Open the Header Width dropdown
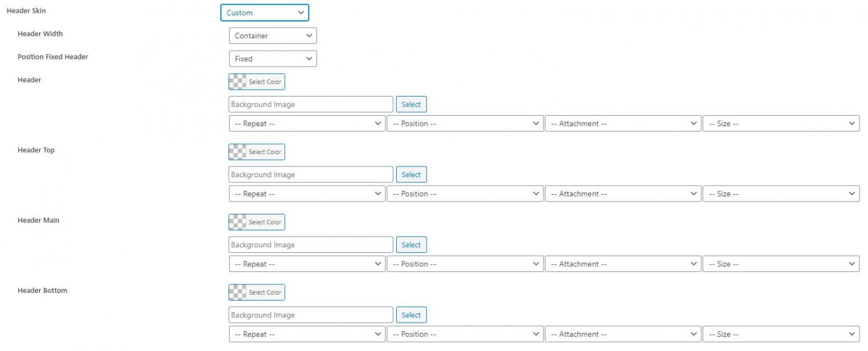The image size is (868, 351). pyautogui.click(x=272, y=36)
